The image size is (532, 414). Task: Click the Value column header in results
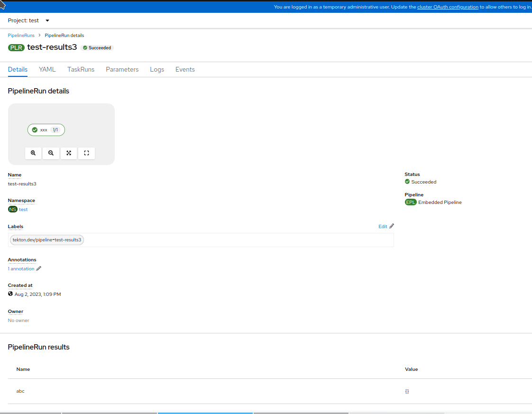coord(411,369)
